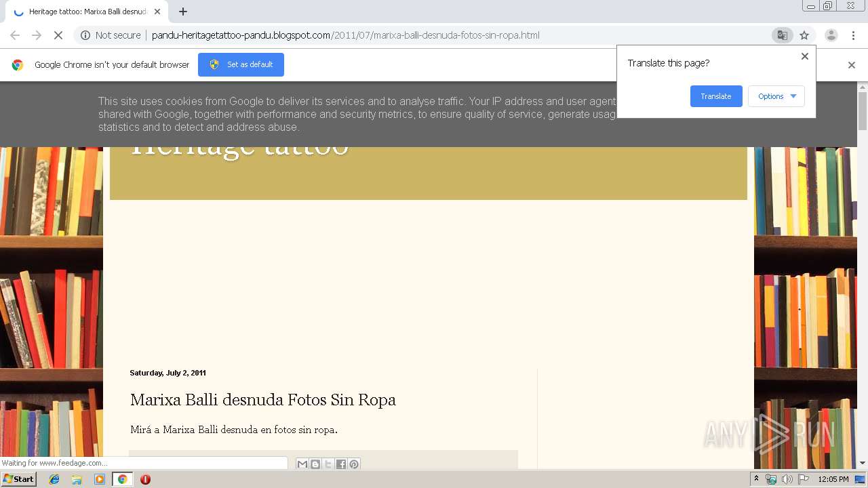Image resolution: width=868 pixels, height=488 pixels.
Task: Open the volume speaker tray icon
Action: [x=787, y=479]
